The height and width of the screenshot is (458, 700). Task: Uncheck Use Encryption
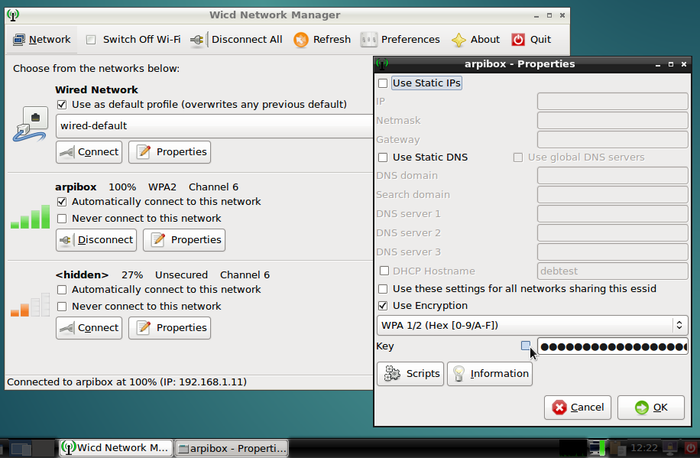coord(383,306)
